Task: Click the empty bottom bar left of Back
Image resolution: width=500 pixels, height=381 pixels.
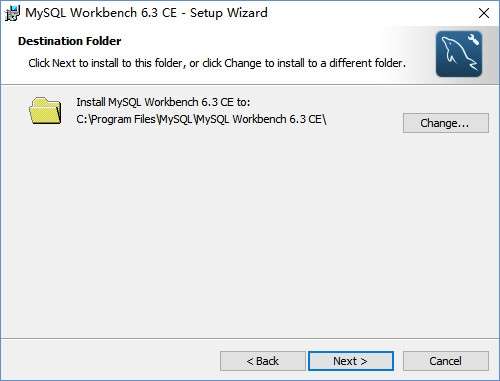Action: click(110, 361)
